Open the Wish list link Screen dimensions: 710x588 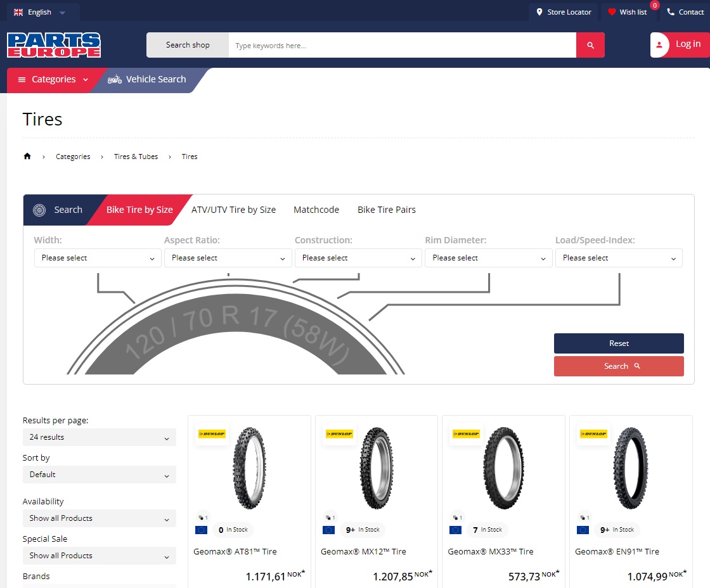pyautogui.click(x=628, y=12)
